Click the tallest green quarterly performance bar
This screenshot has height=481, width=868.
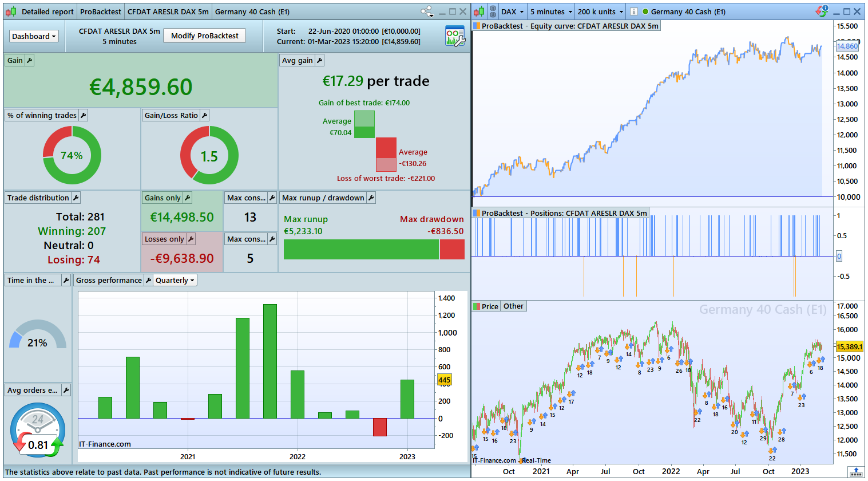tap(270, 361)
